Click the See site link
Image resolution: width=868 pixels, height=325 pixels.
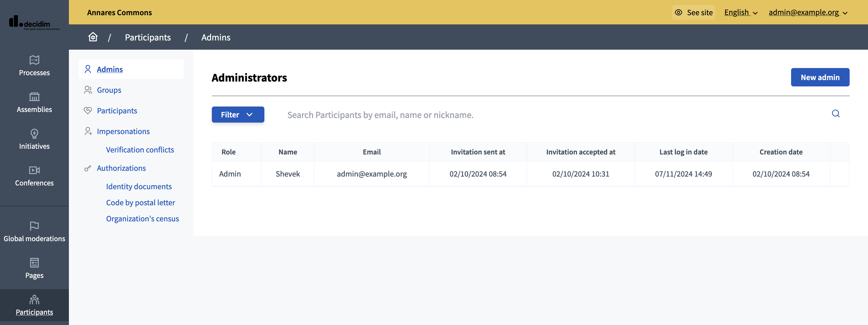pos(693,12)
